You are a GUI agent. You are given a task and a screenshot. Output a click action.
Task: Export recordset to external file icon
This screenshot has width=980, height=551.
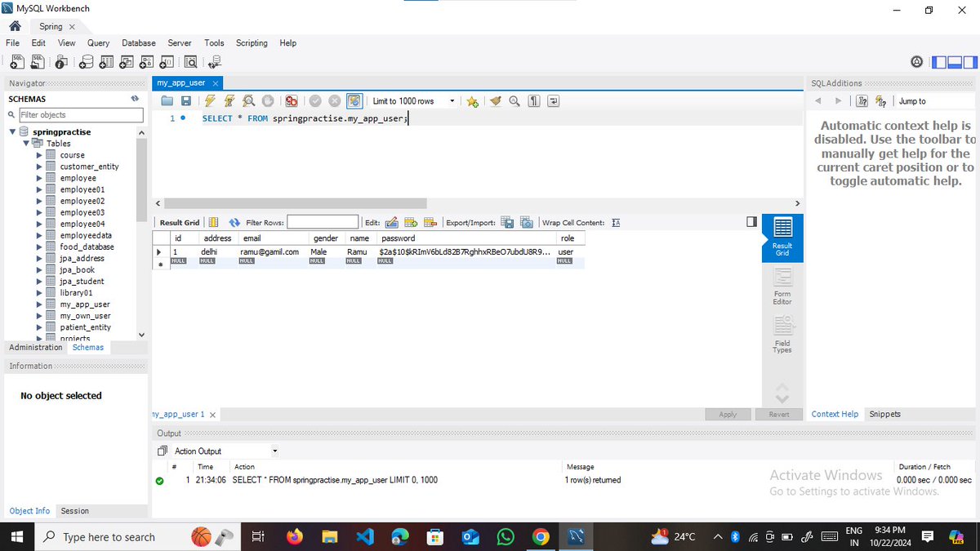tap(507, 222)
